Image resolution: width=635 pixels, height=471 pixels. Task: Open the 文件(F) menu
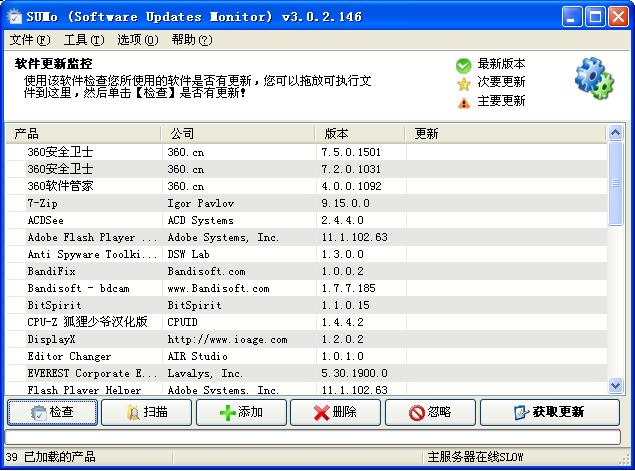pos(30,40)
